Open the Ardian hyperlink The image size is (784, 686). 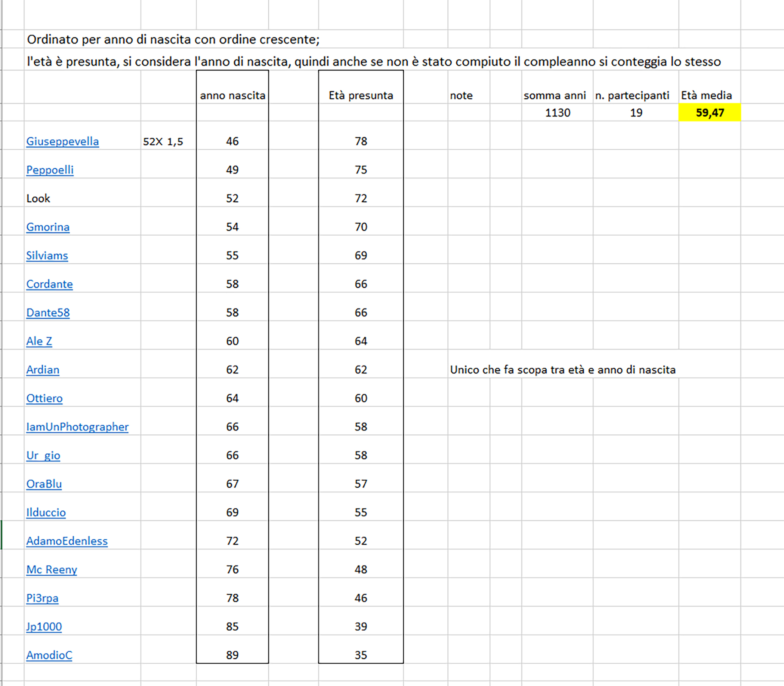(x=43, y=370)
